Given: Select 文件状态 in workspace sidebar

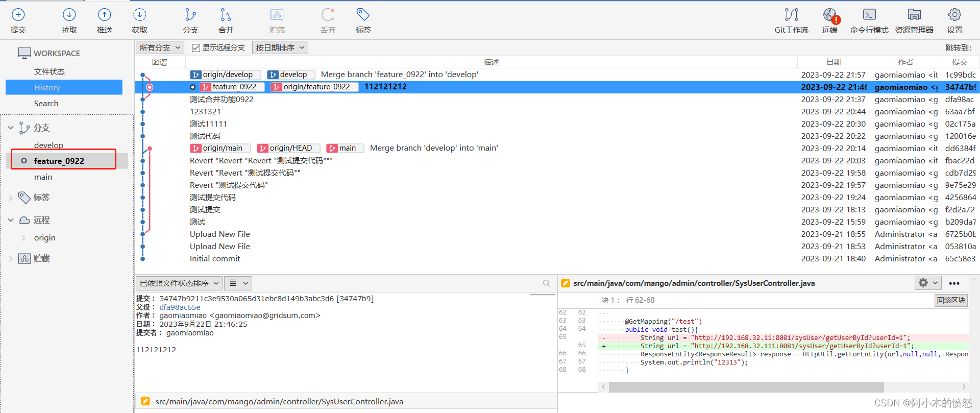Looking at the screenshot, I should pyautogui.click(x=50, y=72).
